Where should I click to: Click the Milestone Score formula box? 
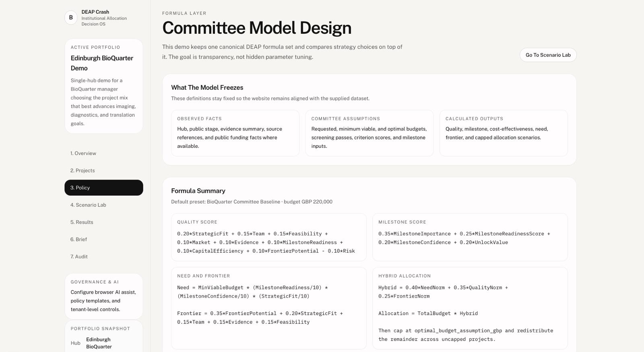pos(470,237)
